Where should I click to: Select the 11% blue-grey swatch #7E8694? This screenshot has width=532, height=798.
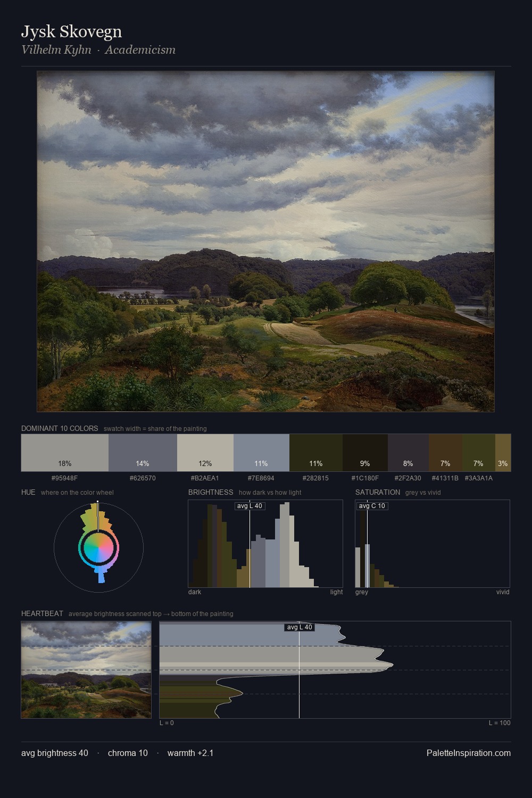261,453
